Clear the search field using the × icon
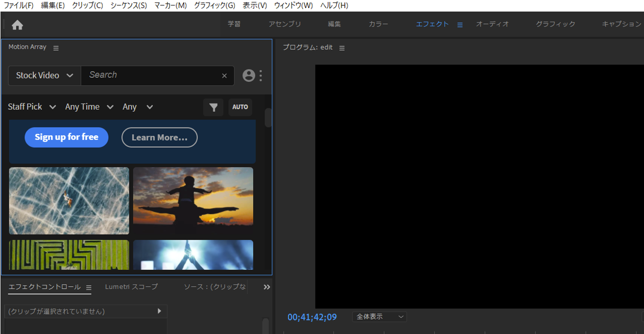 (x=224, y=76)
